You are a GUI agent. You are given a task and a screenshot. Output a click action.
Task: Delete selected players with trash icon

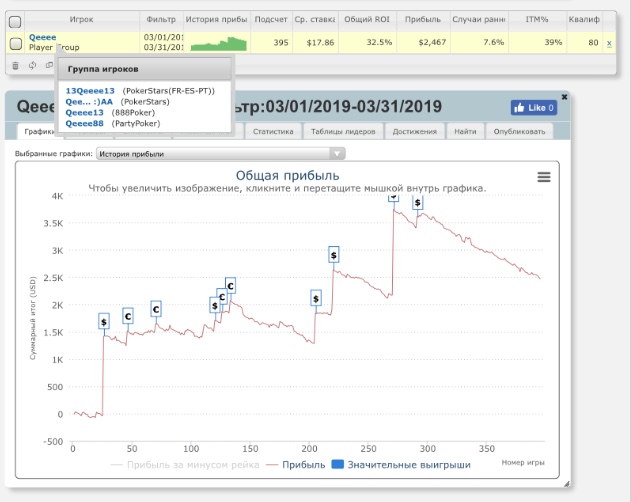pyautogui.click(x=15, y=65)
